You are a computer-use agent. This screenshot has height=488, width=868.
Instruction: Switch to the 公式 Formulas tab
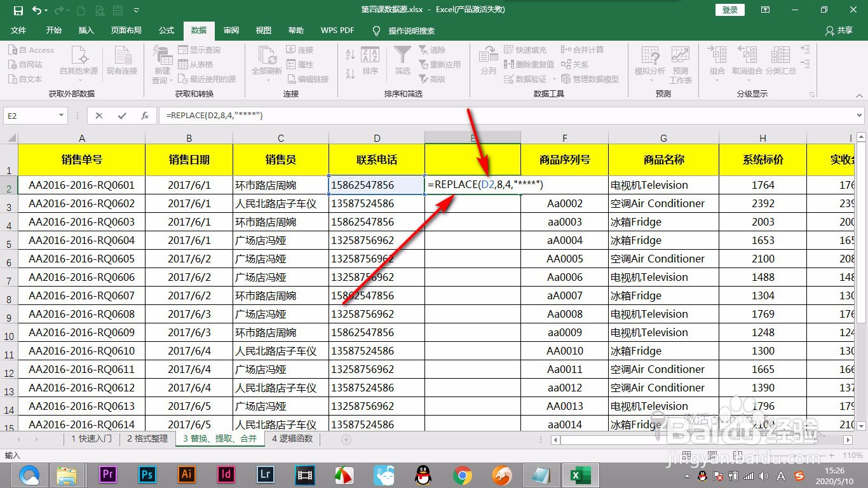166,30
